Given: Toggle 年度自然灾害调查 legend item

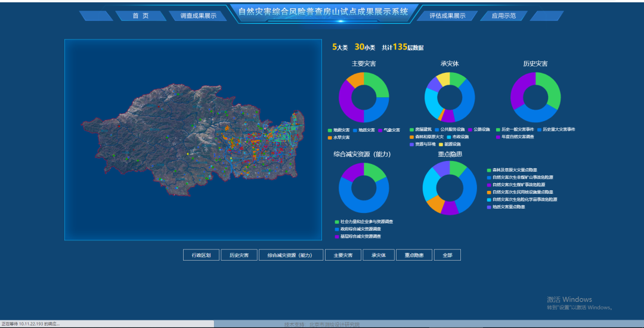Looking at the screenshot, I should [517, 137].
